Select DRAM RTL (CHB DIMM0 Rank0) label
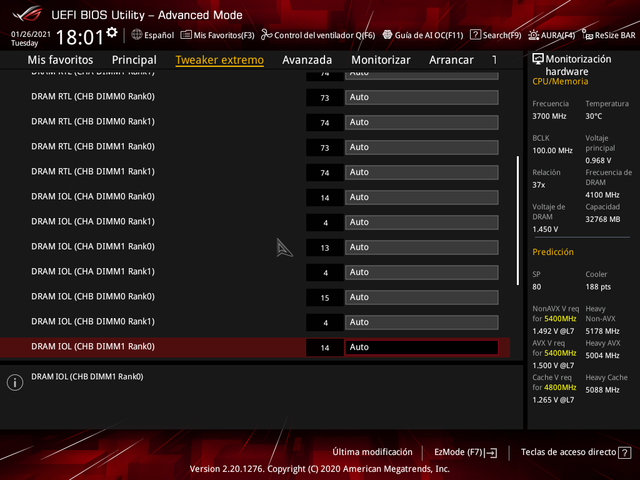 (93, 97)
